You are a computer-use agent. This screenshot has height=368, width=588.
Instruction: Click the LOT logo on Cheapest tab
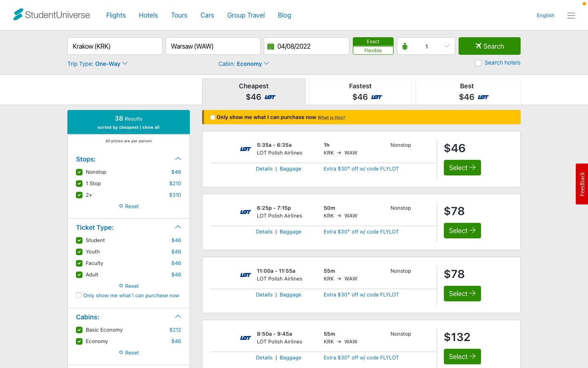point(270,97)
